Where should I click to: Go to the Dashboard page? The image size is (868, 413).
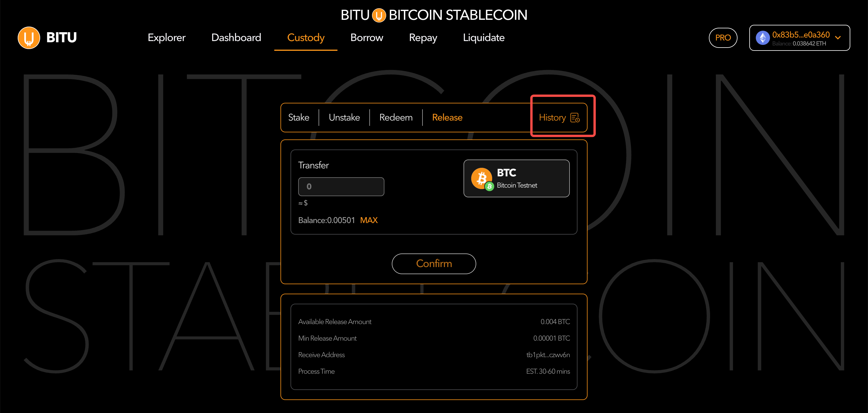tap(236, 38)
